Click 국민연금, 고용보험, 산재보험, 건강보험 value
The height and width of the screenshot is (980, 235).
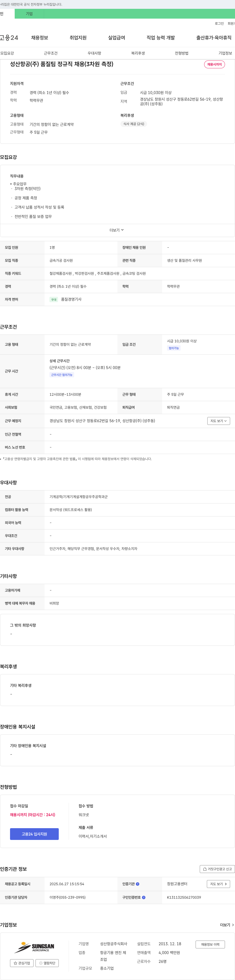coord(78,407)
